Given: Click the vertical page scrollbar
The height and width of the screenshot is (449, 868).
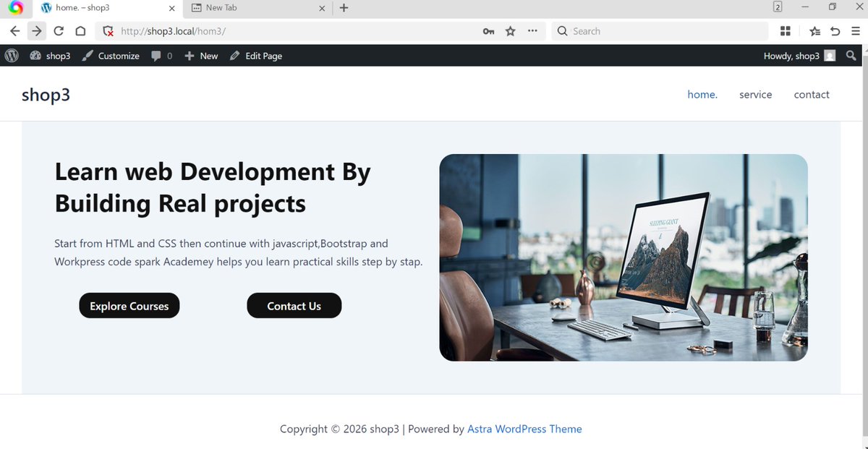Looking at the screenshot, I should [x=864, y=246].
